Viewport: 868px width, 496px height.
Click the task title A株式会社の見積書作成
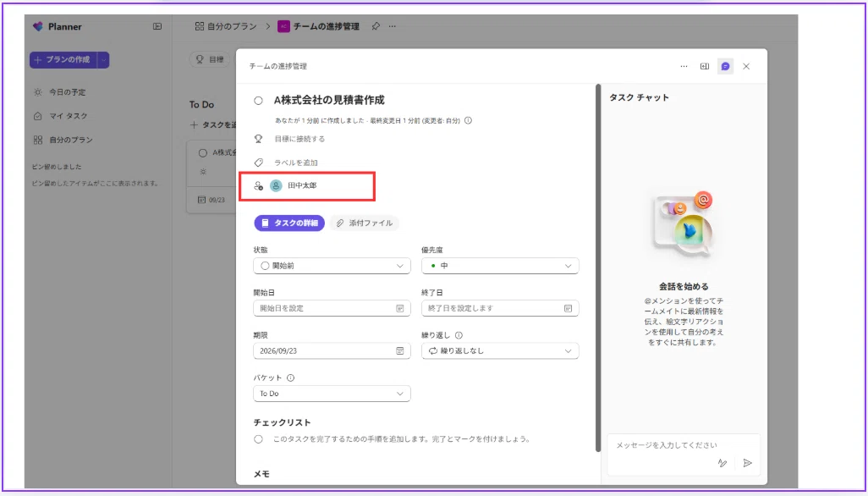[329, 101]
